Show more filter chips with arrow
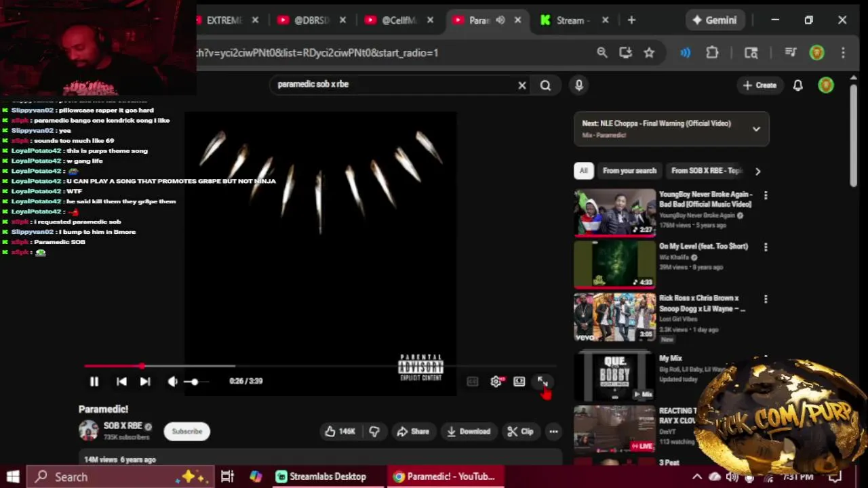Viewport: 868px width, 488px height. [x=757, y=171]
